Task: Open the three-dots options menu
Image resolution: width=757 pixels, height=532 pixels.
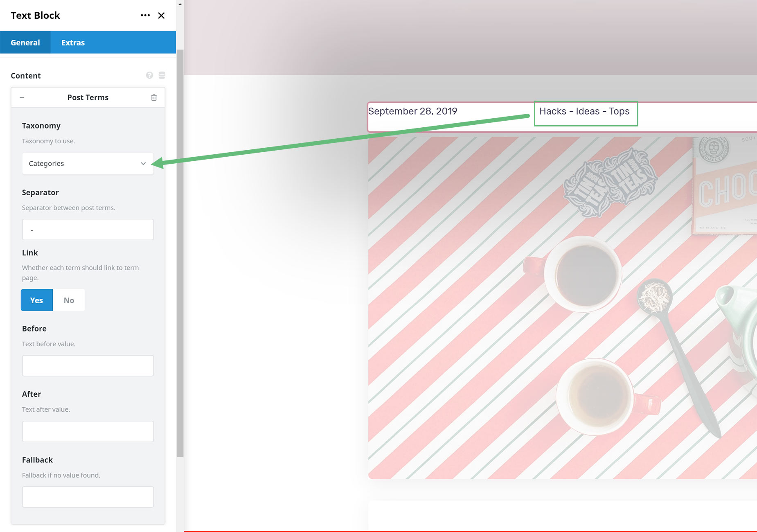Action: pyautogui.click(x=145, y=16)
